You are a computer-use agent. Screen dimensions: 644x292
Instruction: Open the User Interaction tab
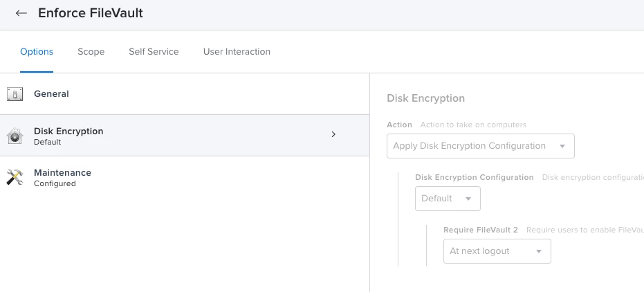click(x=237, y=52)
